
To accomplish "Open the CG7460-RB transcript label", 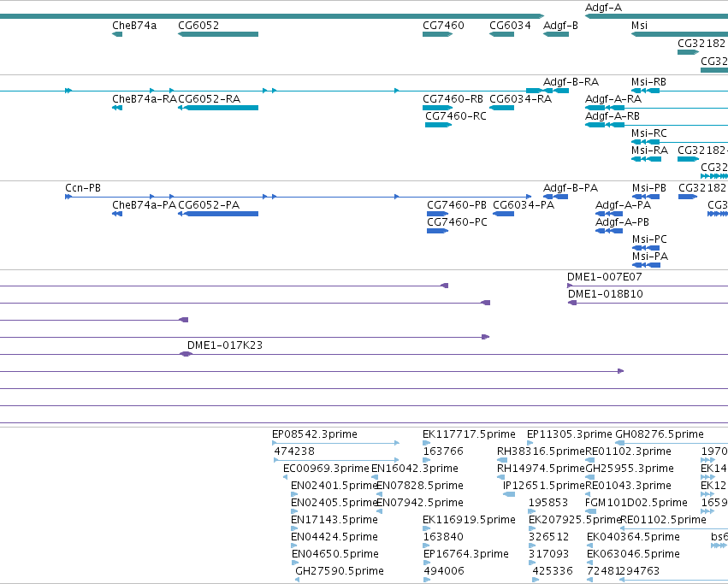I will pyautogui.click(x=453, y=99).
